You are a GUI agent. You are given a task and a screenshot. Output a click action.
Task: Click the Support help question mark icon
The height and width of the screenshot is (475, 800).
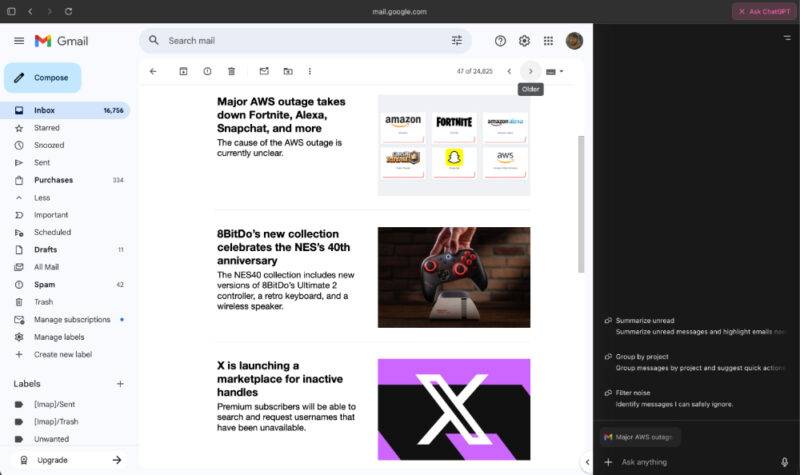click(x=501, y=41)
